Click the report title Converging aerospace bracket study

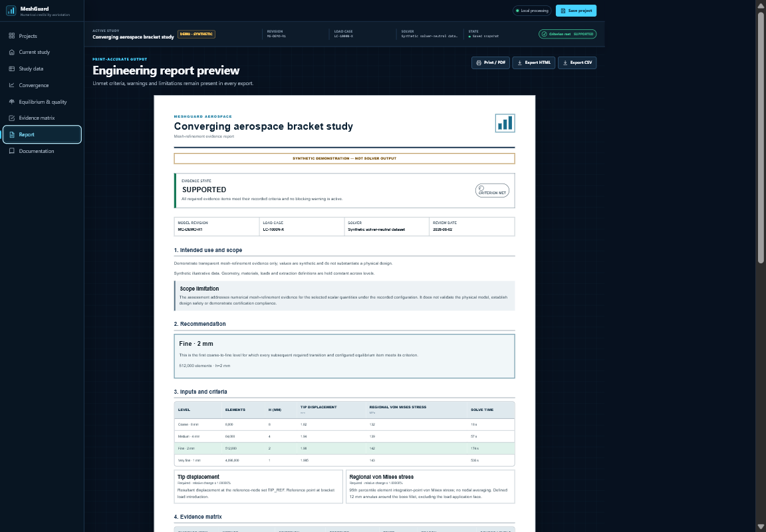(x=263, y=126)
